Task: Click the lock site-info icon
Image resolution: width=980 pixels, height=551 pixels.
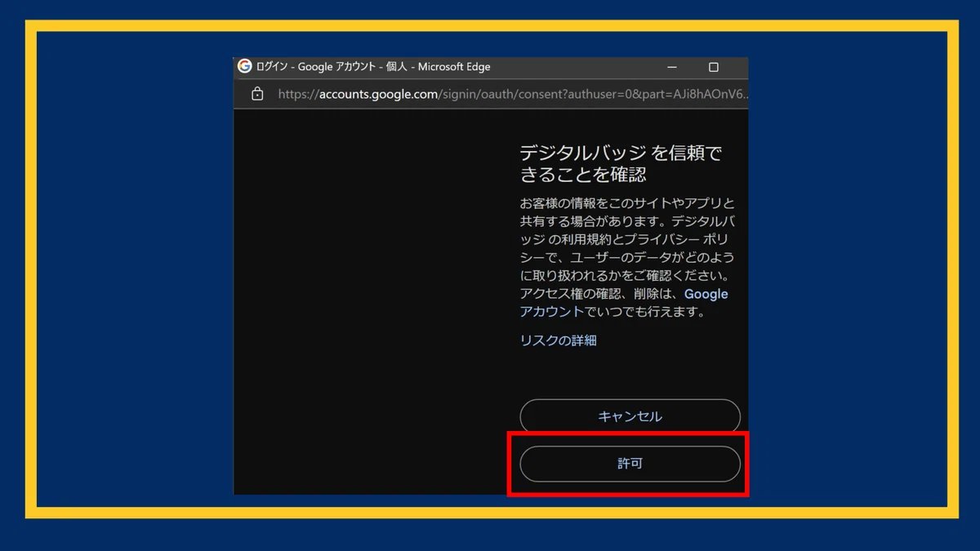Action: 257,94
